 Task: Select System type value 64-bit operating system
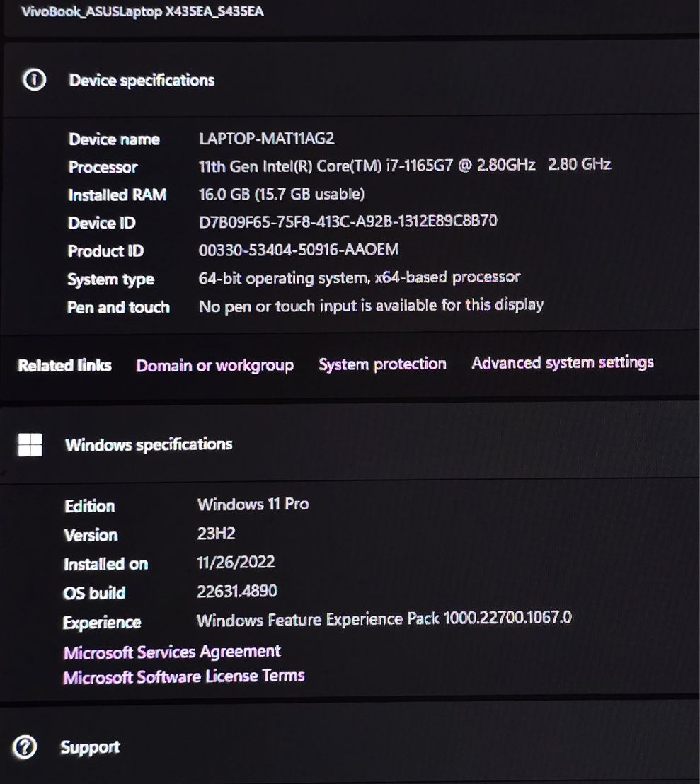tap(360, 277)
